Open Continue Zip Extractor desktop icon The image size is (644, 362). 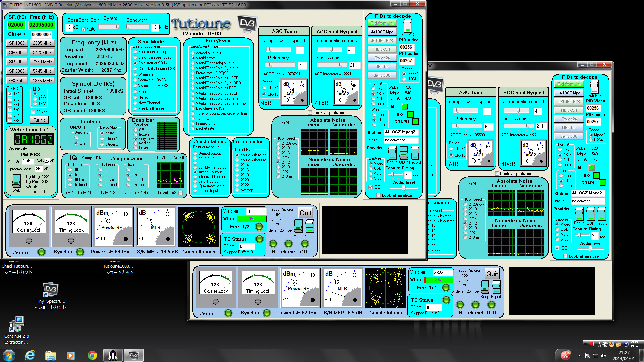(16, 330)
